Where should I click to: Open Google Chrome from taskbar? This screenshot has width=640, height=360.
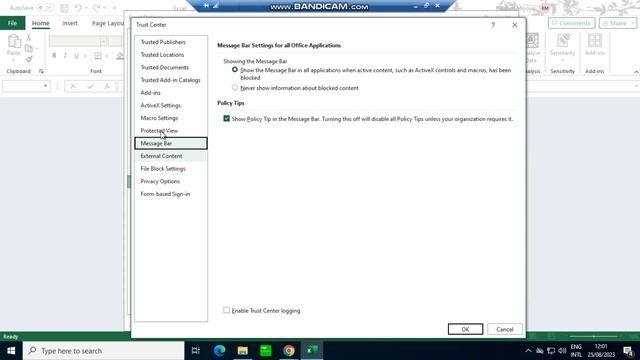pos(289,351)
